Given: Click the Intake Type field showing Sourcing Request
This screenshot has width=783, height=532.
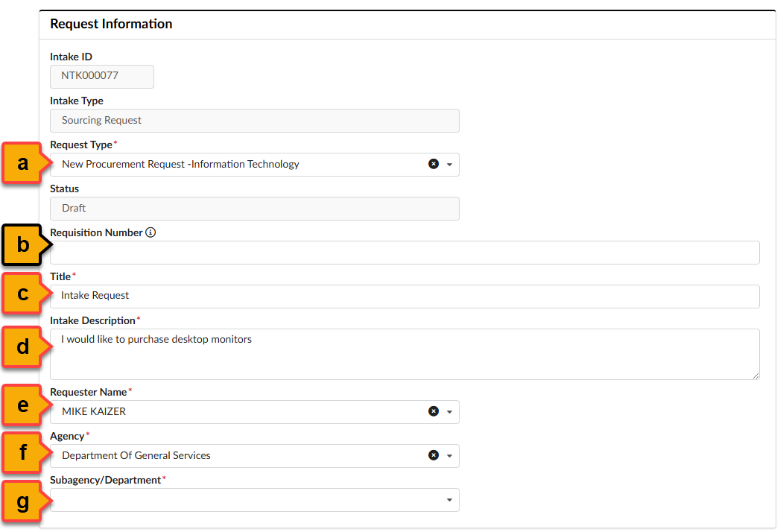Looking at the screenshot, I should tap(253, 120).
